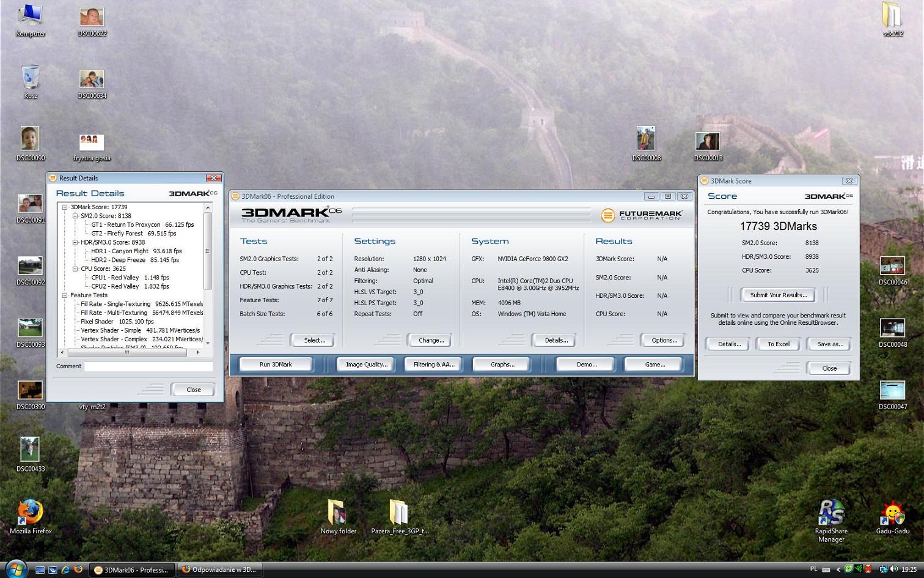Select the DSC00634 desktop photo
The image size is (924, 578).
[x=92, y=84]
